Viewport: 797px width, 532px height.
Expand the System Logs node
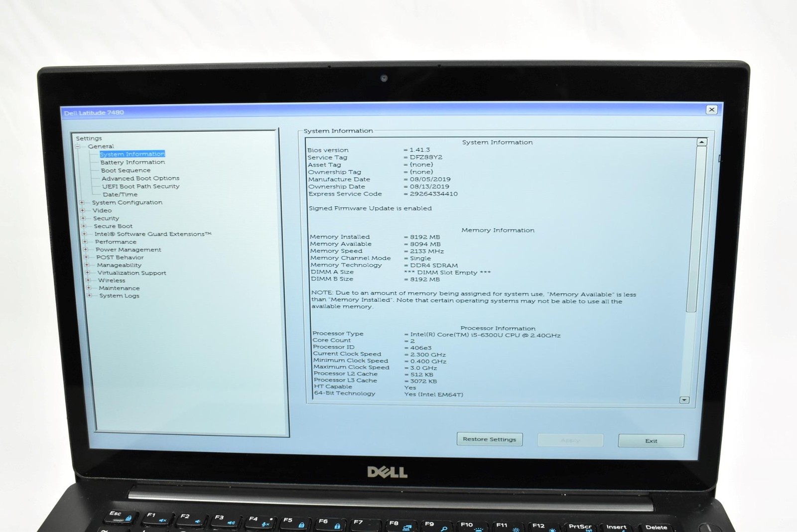point(89,295)
